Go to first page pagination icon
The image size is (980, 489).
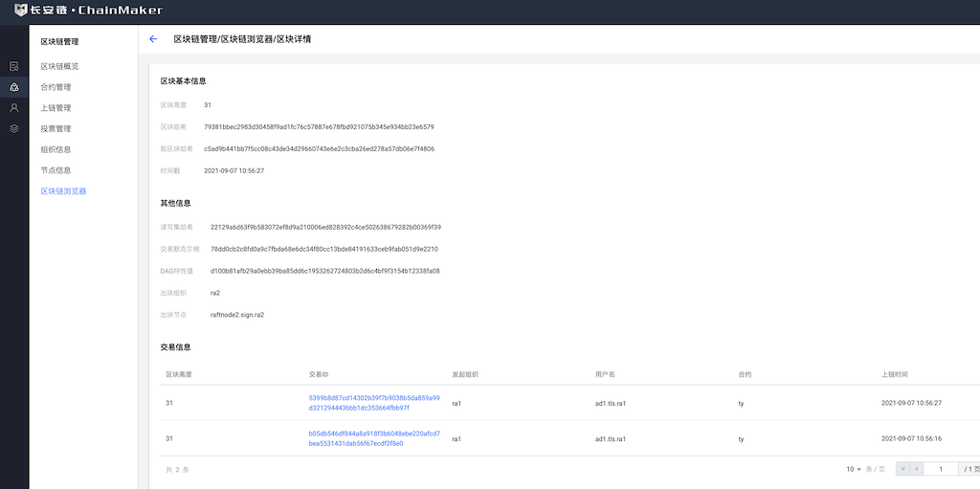[x=902, y=469]
